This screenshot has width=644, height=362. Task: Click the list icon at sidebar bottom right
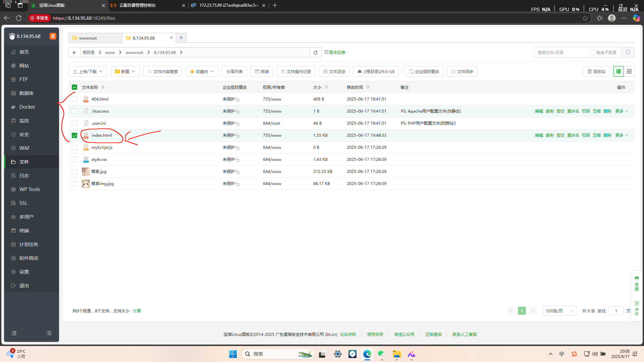click(x=49, y=333)
